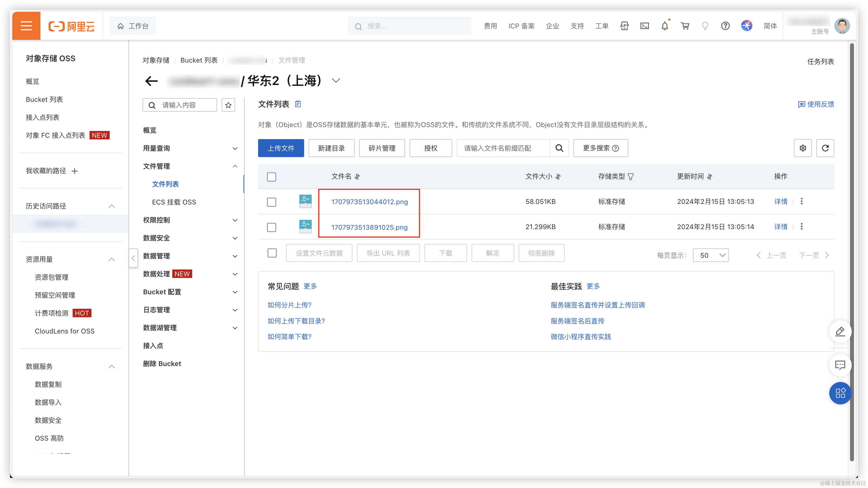The height and width of the screenshot is (488, 868).
Task: Open ECS 挂载 OSS menu item
Action: [x=174, y=202]
